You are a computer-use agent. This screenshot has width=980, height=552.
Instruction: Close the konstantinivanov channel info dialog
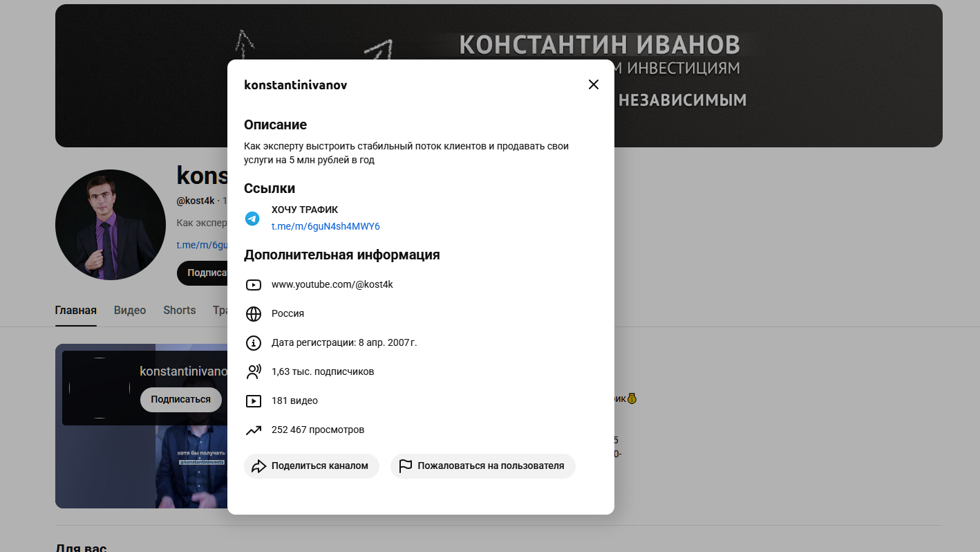click(593, 84)
